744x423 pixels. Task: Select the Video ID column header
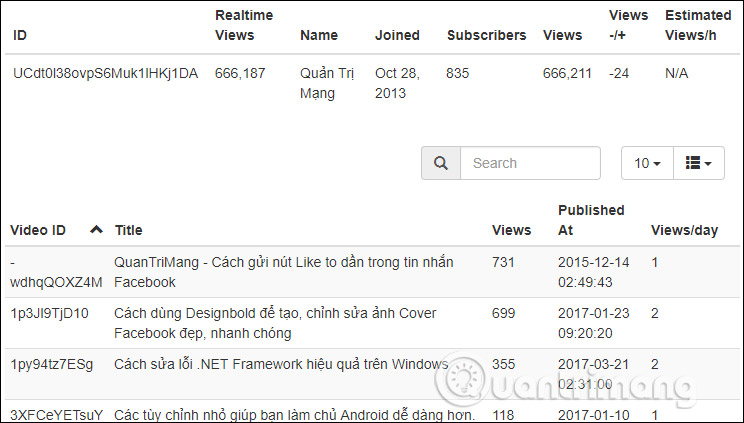click(38, 230)
